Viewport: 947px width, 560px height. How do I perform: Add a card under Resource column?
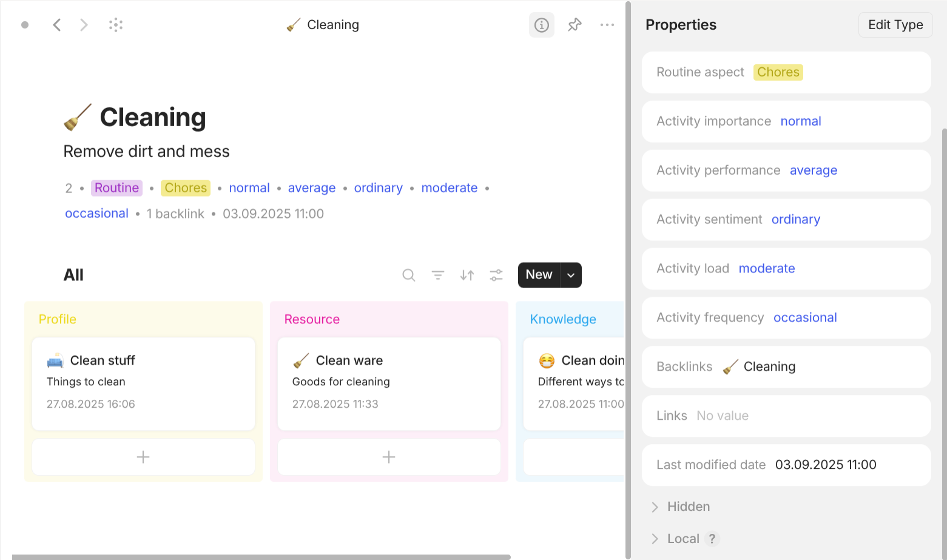pyautogui.click(x=389, y=457)
